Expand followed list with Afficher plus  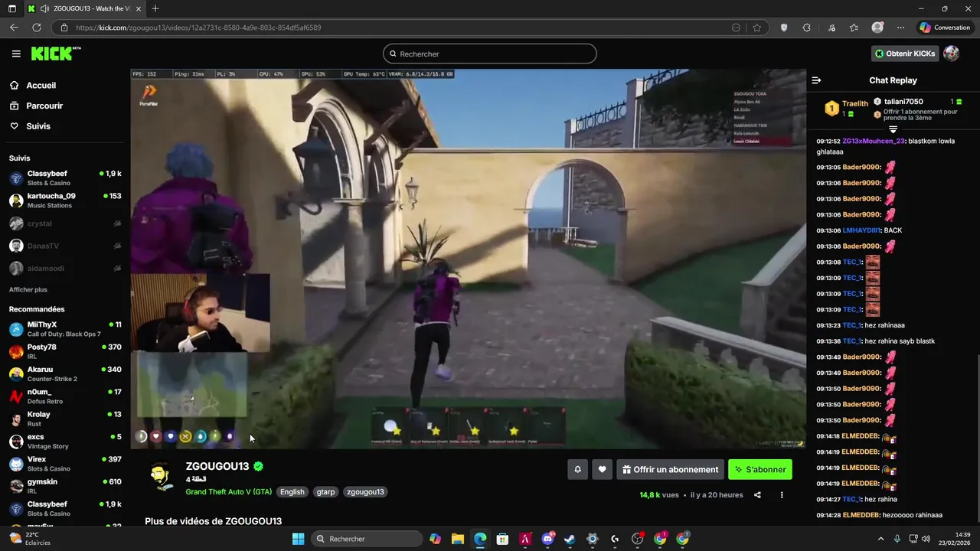coord(28,290)
